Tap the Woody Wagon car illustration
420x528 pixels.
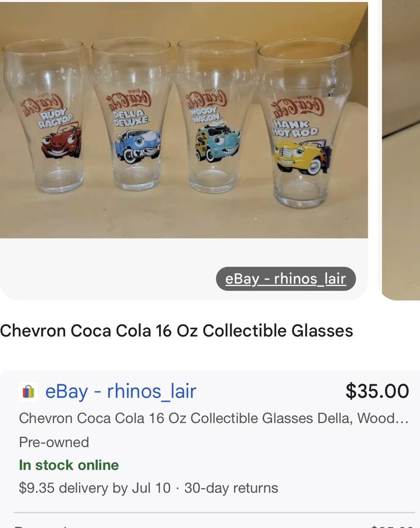pyautogui.click(x=217, y=143)
